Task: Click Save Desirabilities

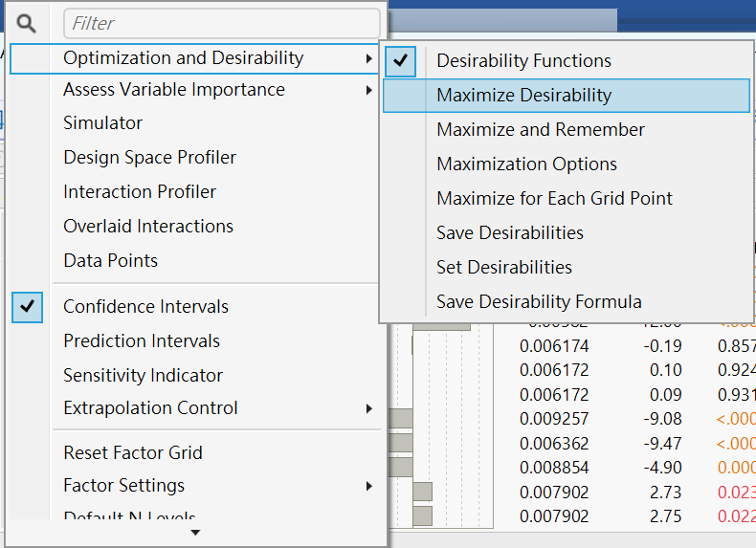Action: tap(509, 233)
